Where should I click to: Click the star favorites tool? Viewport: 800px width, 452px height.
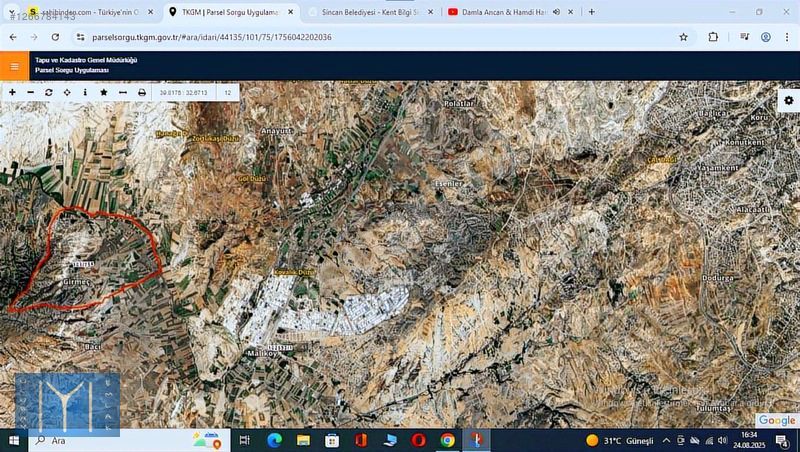pyautogui.click(x=103, y=92)
